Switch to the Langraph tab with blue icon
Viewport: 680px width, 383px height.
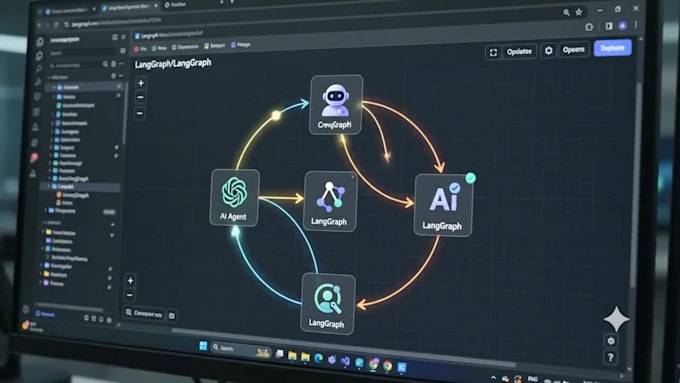tap(168, 34)
